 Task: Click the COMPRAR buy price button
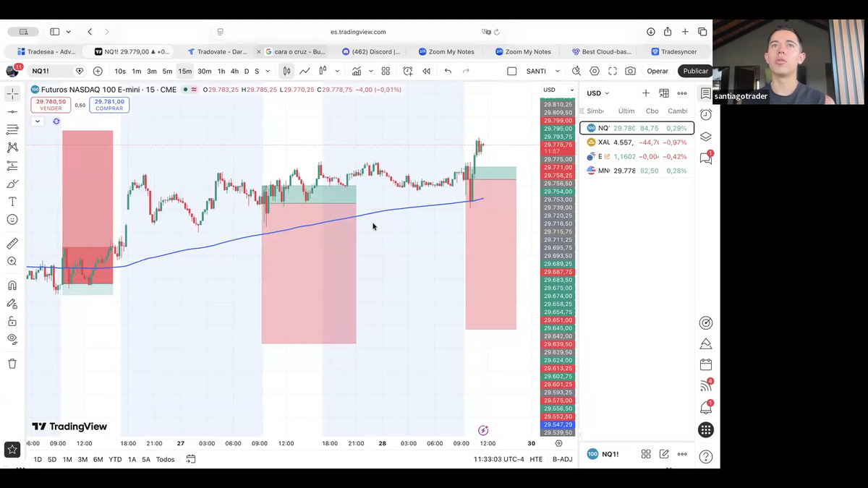(x=109, y=105)
